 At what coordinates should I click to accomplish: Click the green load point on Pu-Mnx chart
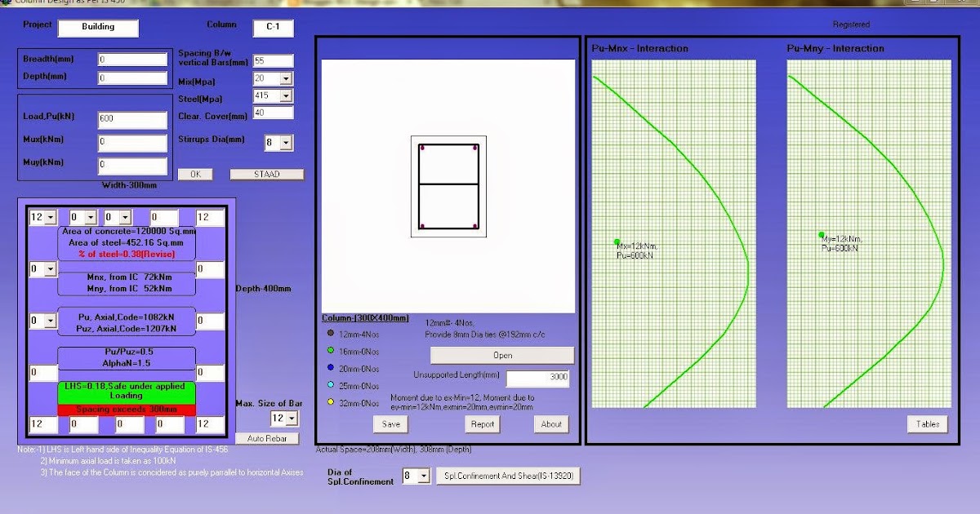click(x=617, y=241)
